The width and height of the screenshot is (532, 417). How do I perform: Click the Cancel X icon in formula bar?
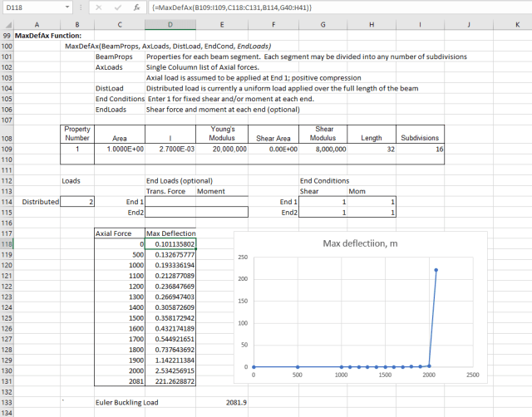pyautogui.click(x=99, y=7)
